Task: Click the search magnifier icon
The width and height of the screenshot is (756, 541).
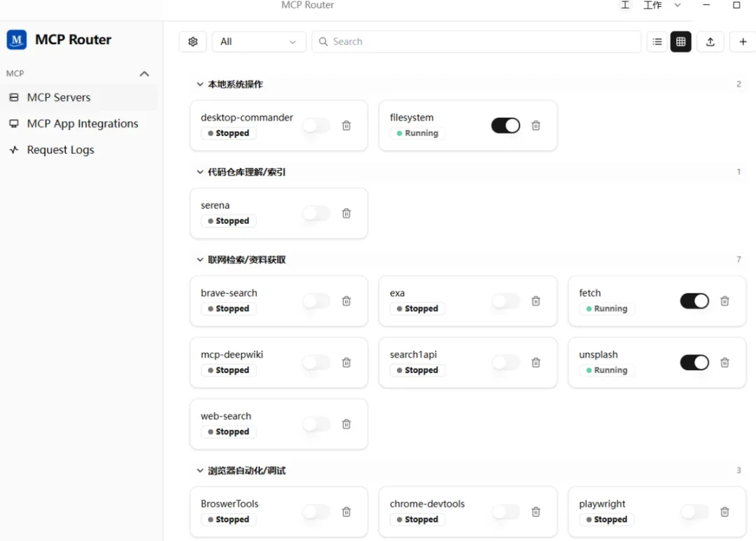Action: pos(323,41)
